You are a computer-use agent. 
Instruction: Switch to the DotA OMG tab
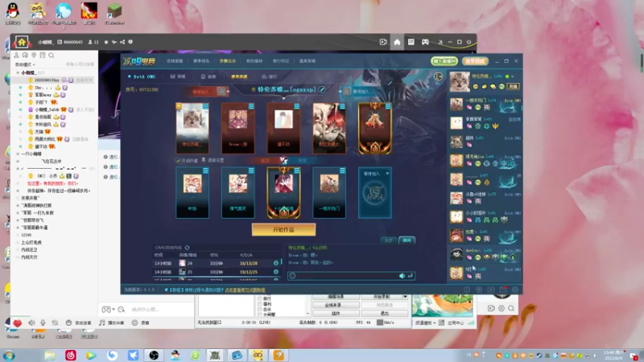[142, 76]
